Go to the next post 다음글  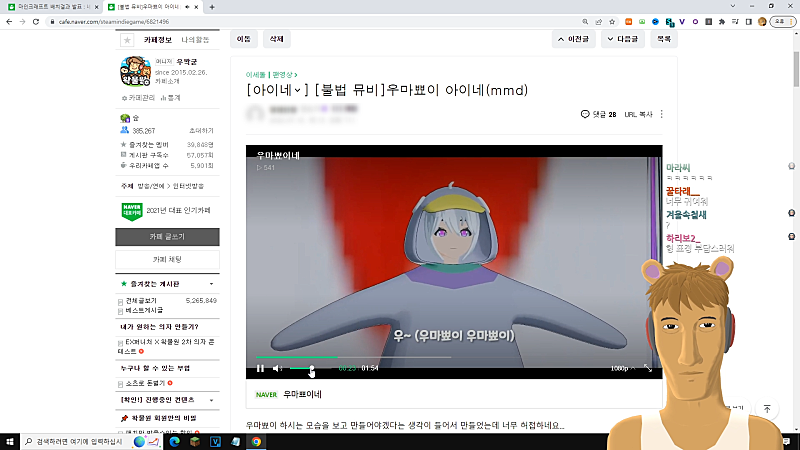623,40
